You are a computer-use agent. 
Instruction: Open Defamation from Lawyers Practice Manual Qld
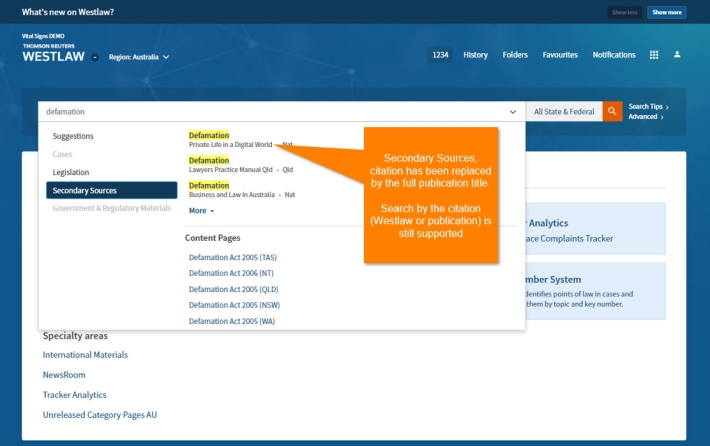coord(209,160)
